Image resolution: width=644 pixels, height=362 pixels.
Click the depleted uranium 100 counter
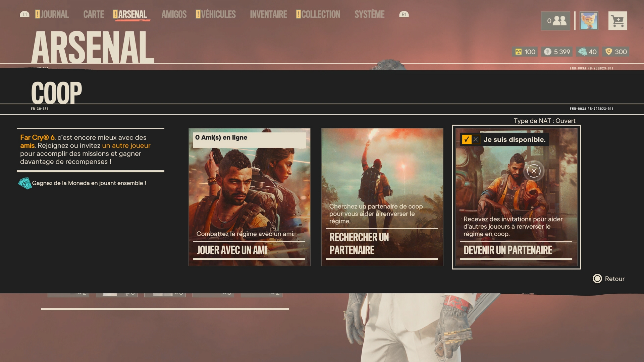pos(525,52)
